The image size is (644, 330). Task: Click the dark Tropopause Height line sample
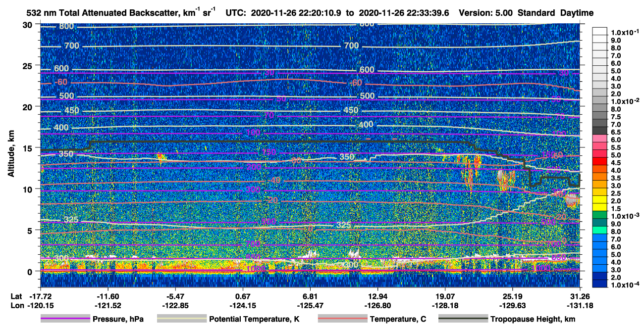tap(463, 319)
